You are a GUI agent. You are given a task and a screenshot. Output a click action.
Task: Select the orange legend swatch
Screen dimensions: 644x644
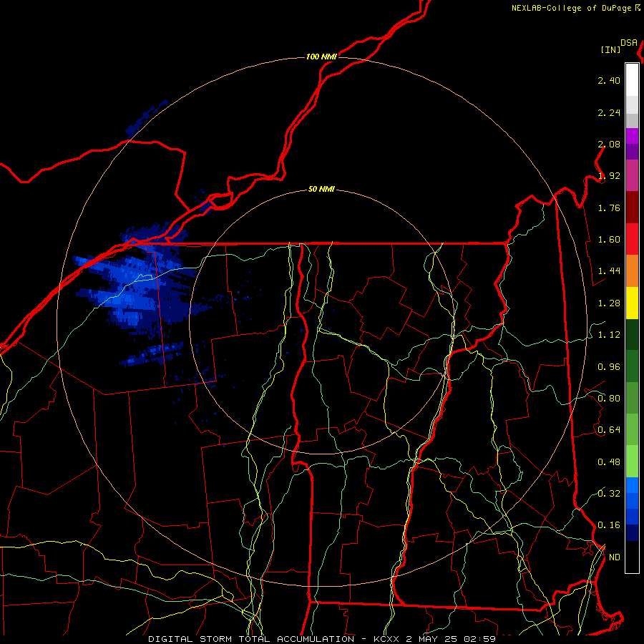pos(632,270)
